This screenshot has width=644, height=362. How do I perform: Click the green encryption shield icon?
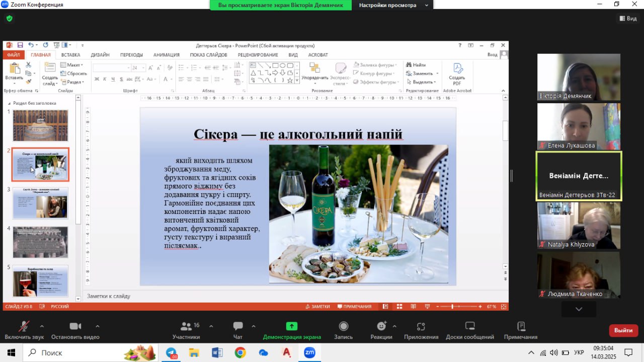pos(9,19)
